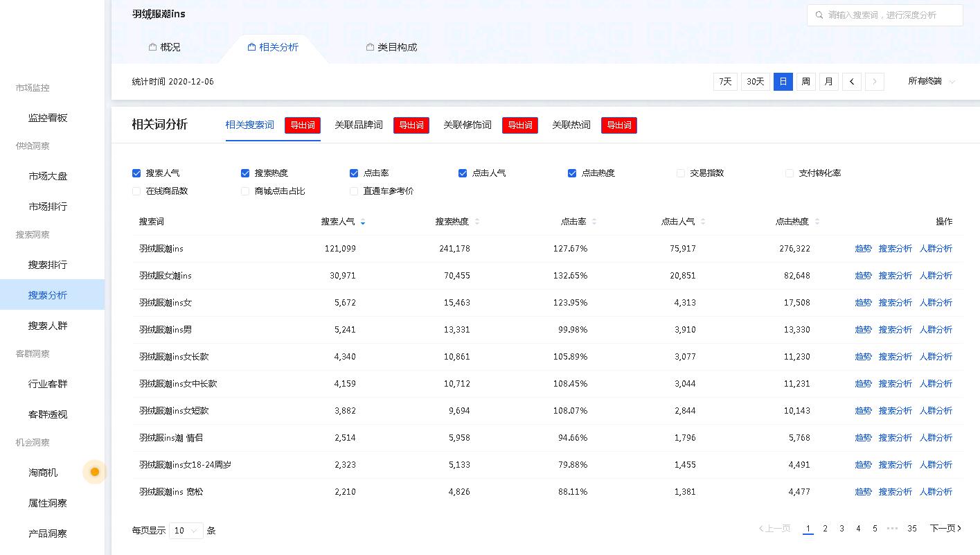Uncheck the 点击率 checkbox
The width and height of the screenshot is (980, 555).
click(x=354, y=173)
